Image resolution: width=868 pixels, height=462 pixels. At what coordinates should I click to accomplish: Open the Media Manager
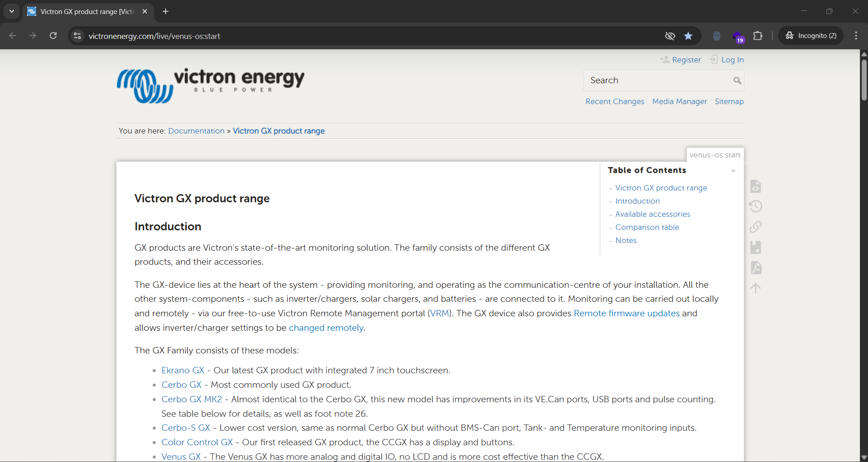coord(679,101)
